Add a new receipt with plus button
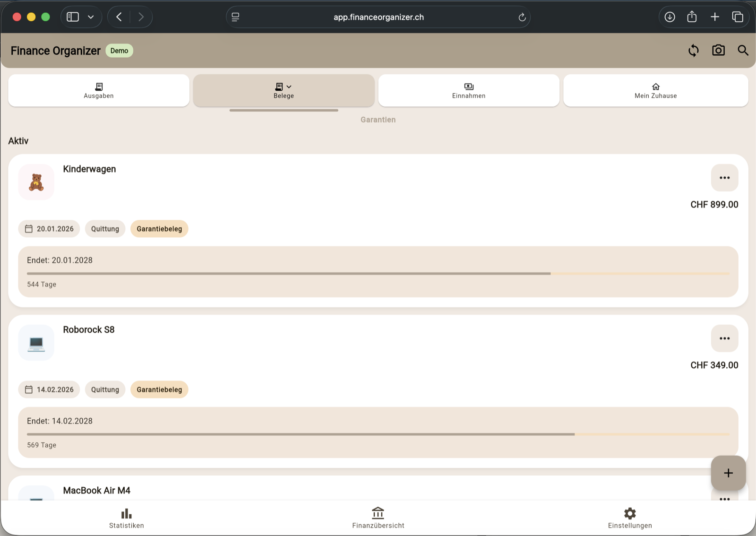The width and height of the screenshot is (756, 536). [728, 473]
